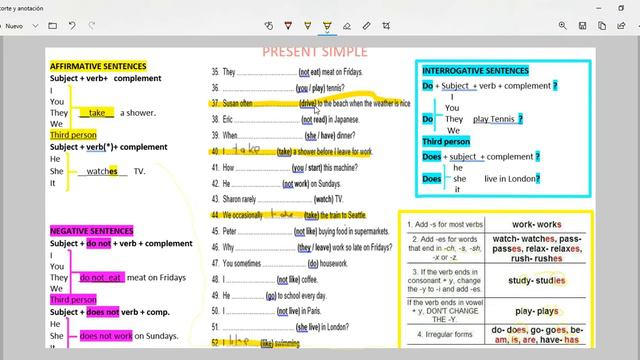The width and height of the screenshot is (640, 360).
Task: Click the magenta does not work phrase
Action: point(106,336)
